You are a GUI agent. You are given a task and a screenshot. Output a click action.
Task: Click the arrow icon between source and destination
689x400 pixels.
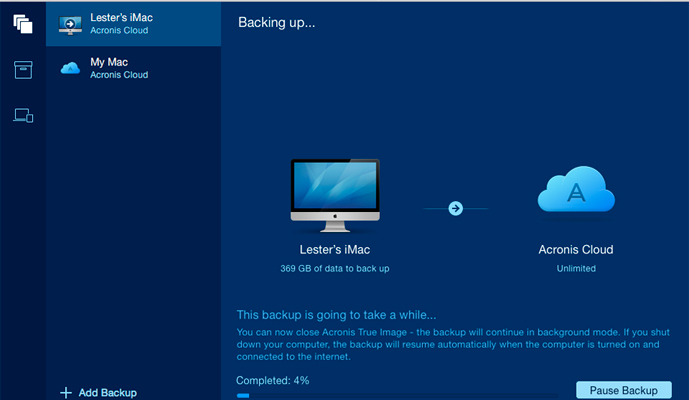click(456, 208)
